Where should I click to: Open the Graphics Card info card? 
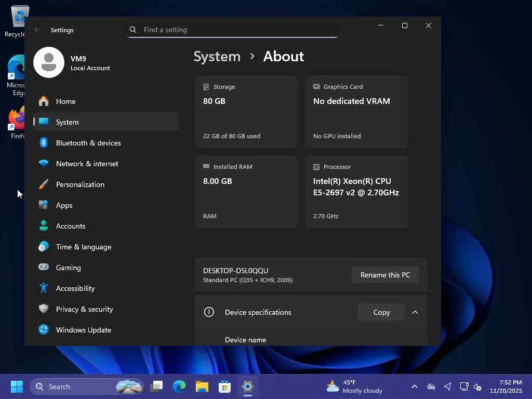[356, 111]
